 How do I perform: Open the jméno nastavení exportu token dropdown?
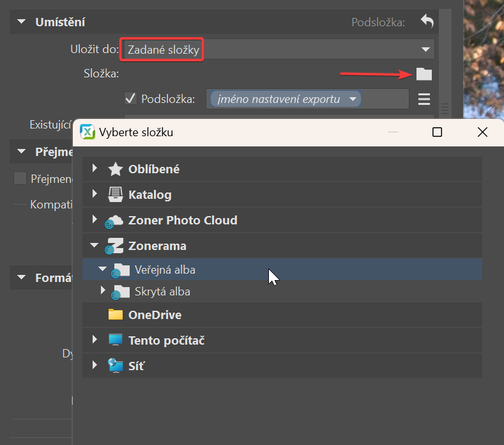pyautogui.click(x=353, y=98)
